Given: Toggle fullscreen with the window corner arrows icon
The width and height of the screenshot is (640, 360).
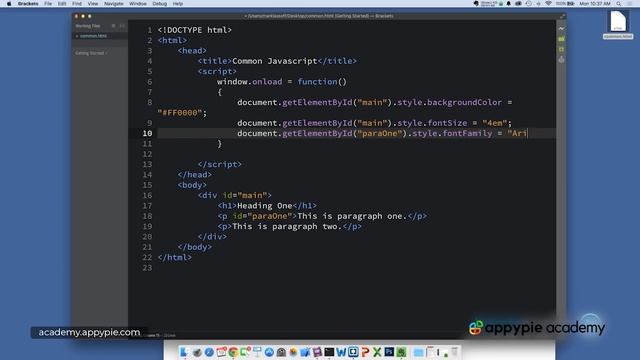Looking at the screenshot, I should 562,16.
